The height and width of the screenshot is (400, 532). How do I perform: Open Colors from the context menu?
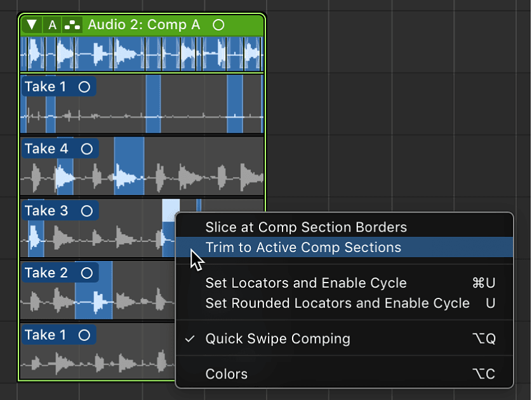pyautogui.click(x=344, y=374)
